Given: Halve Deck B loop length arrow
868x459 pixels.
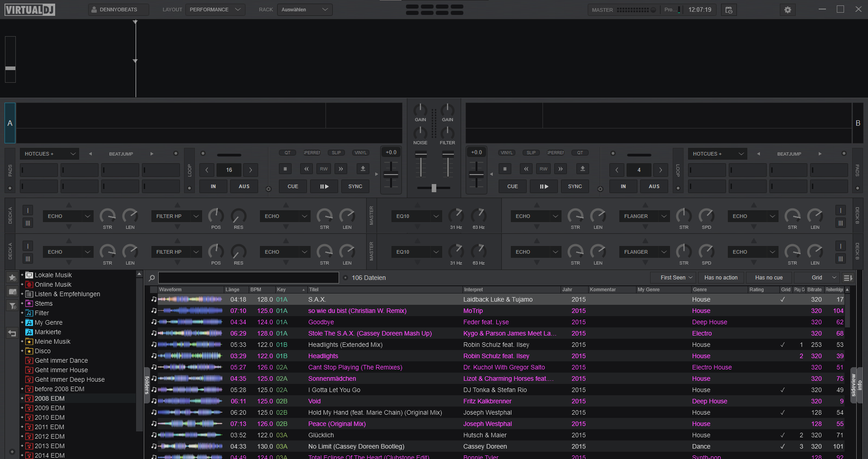Looking at the screenshot, I should pos(617,170).
